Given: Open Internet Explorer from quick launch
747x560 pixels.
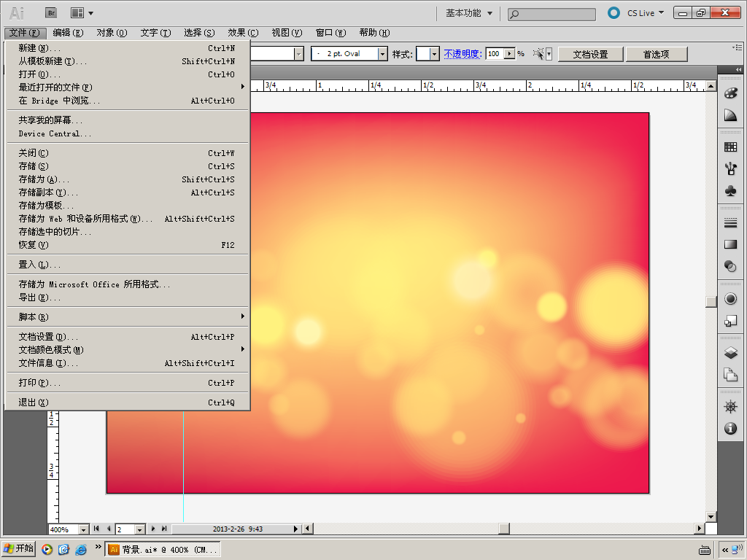Looking at the screenshot, I should 81,550.
